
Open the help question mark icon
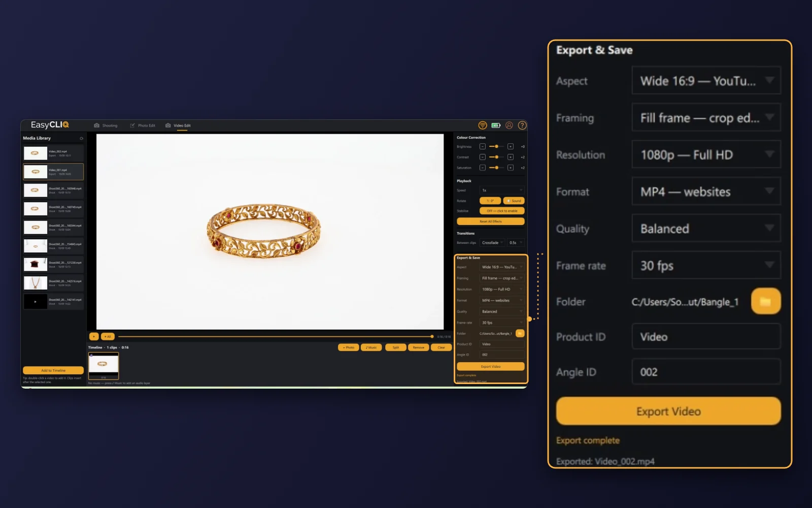click(522, 125)
